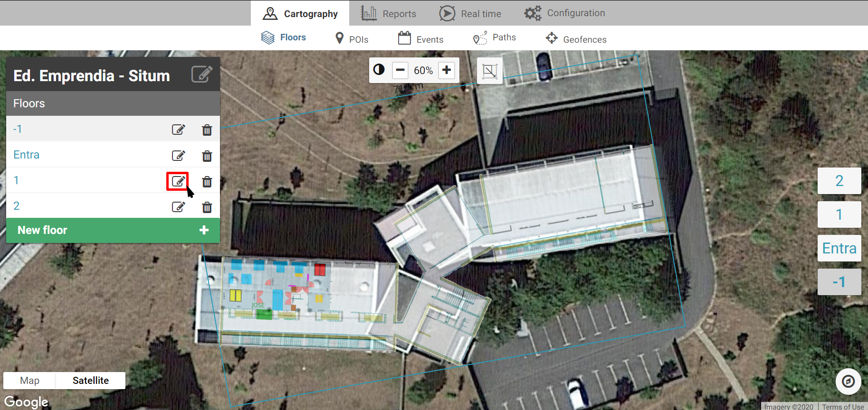Delete floor -1 with trash icon
This screenshot has height=410, width=868.
[x=207, y=130]
